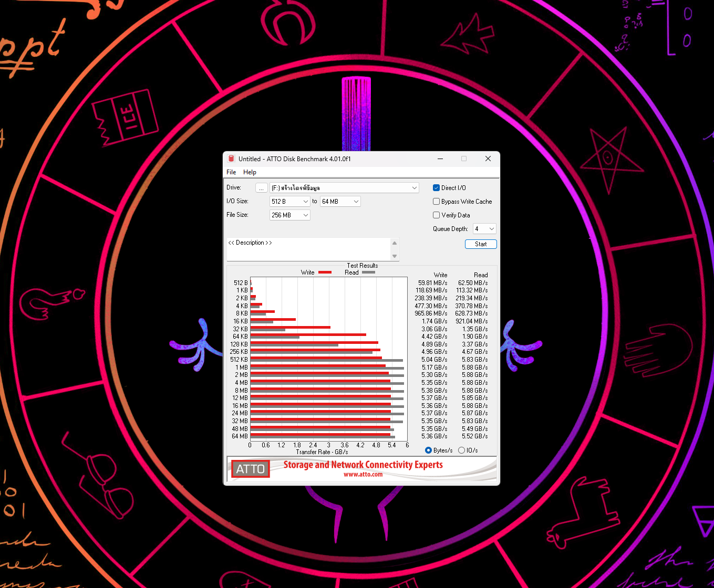Click the description scroll up arrow
The height and width of the screenshot is (588, 714).
(x=395, y=243)
